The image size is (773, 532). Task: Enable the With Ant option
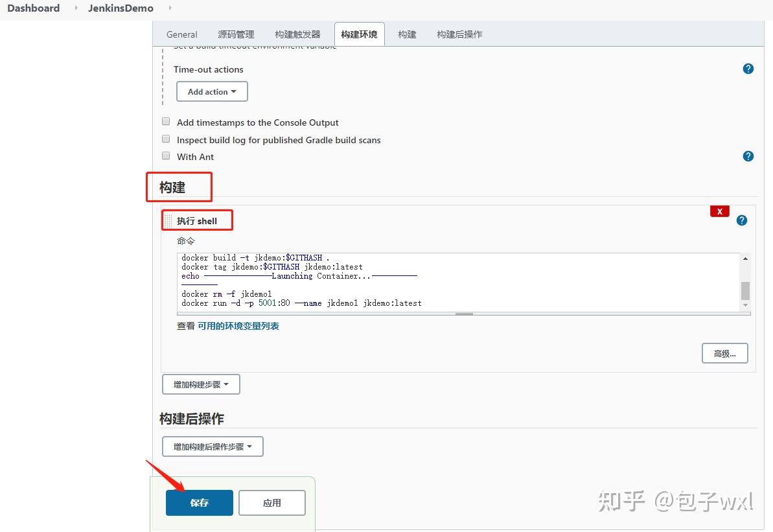166,155
